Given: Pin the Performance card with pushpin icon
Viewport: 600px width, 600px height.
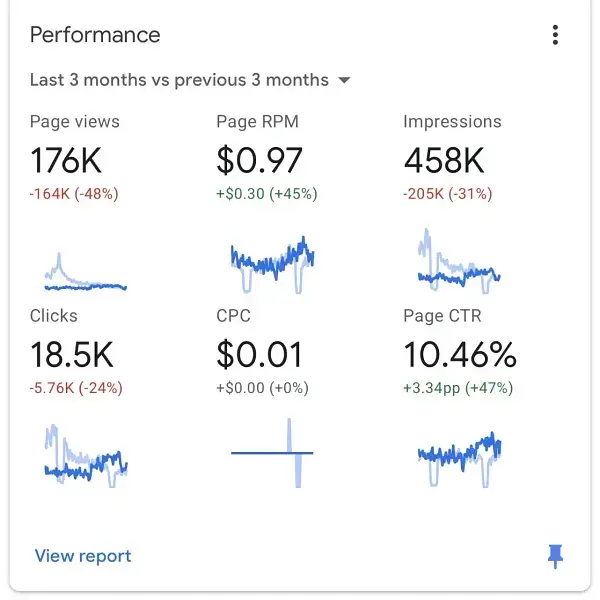Looking at the screenshot, I should pyautogui.click(x=556, y=556).
